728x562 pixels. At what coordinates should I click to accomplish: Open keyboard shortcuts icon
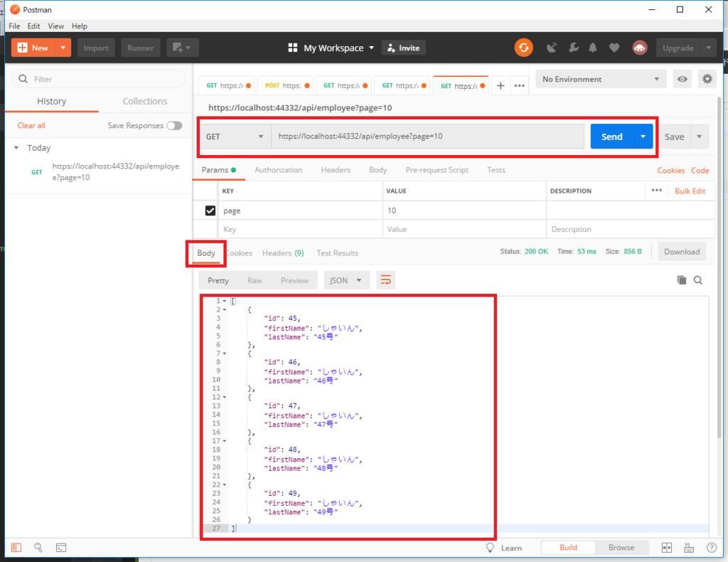689,548
